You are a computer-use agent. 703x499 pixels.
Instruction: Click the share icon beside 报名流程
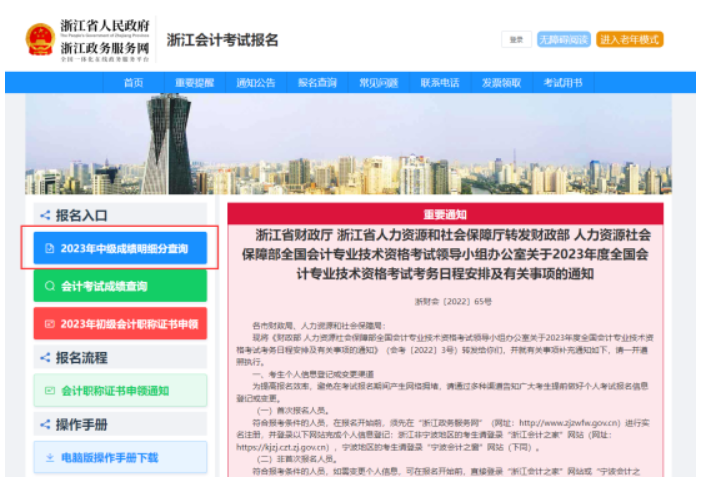pos(44,357)
